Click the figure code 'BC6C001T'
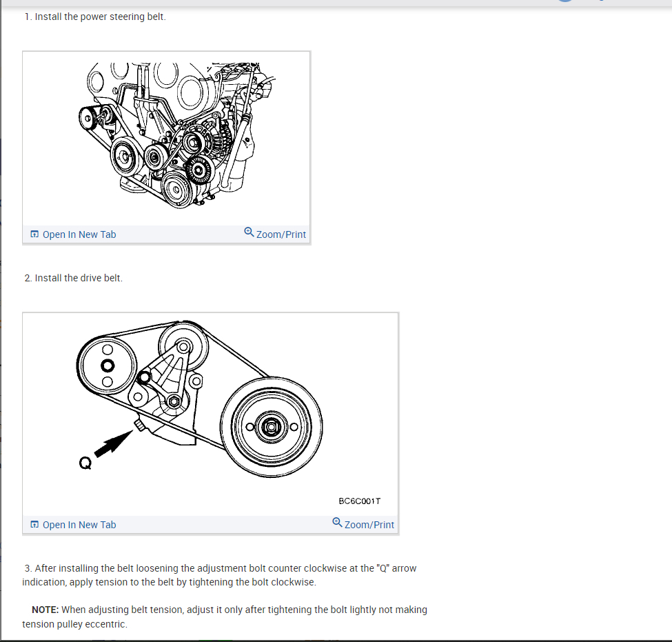Image resolution: width=672 pixels, height=642 pixels. pyautogui.click(x=360, y=501)
